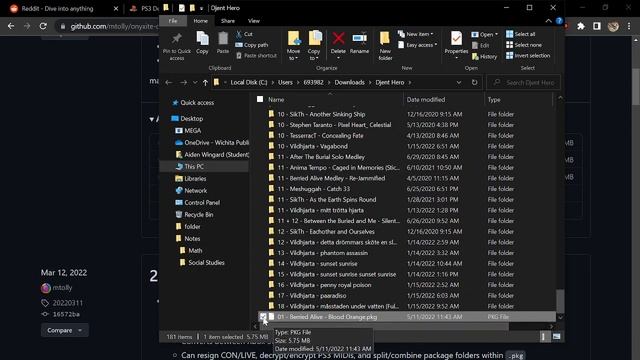Click Copy path in the ribbon

251,45
